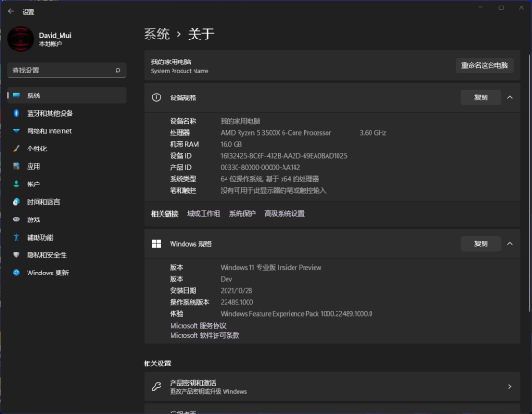The image size is (532, 414).
Task: Click OS build value 22489.1000
Action: coord(237,302)
